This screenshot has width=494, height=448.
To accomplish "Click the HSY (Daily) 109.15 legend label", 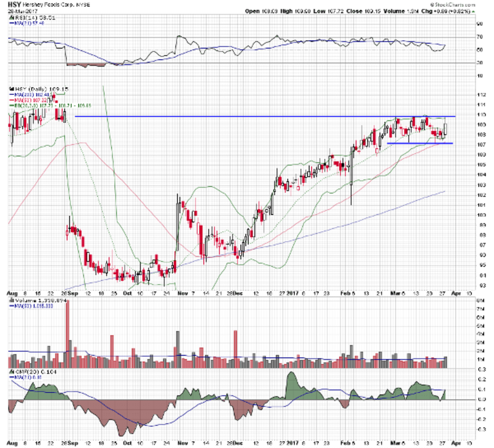I will pos(41,89).
